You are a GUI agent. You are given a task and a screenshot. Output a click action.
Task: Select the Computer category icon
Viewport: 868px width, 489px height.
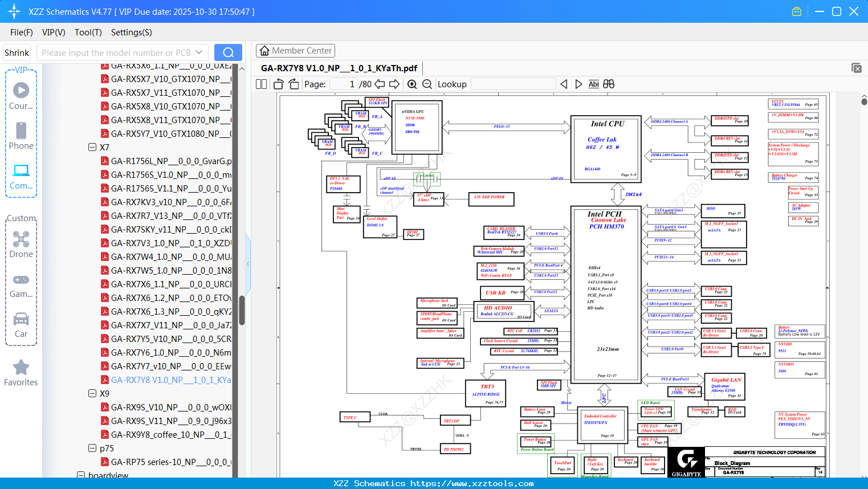point(21,176)
